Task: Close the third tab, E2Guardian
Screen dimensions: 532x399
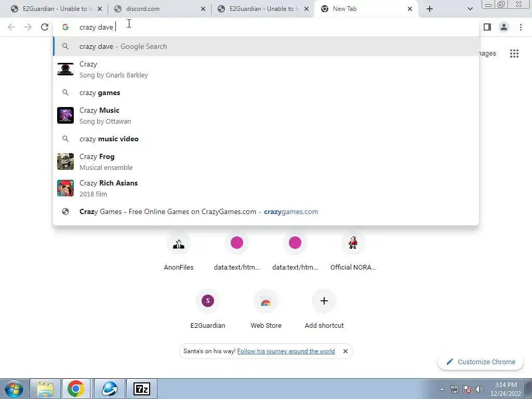Action: [307, 9]
